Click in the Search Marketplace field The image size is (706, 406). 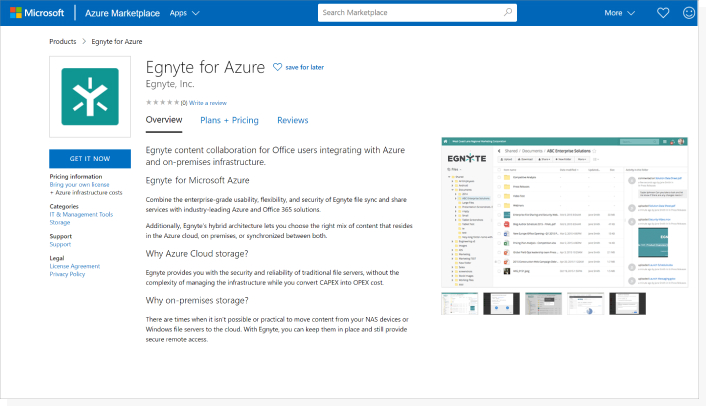click(410, 13)
